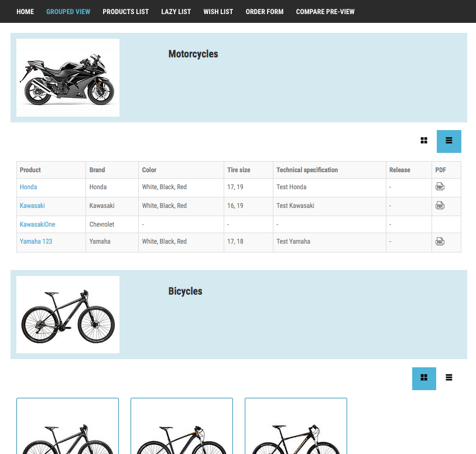Image resolution: width=476 pixels, height=454 pixels.
Task: Open the Compare Pre-View menu item
Action: coord(325,12)
